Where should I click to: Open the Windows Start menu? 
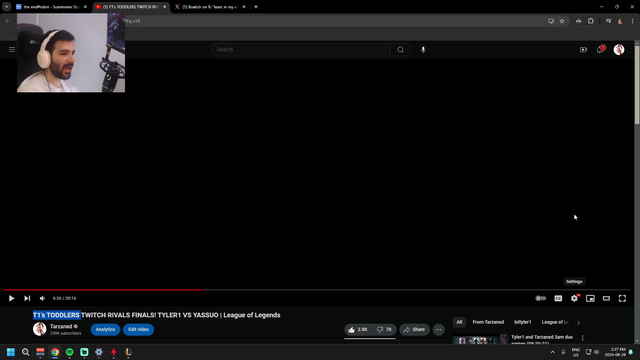coord(11,352)
